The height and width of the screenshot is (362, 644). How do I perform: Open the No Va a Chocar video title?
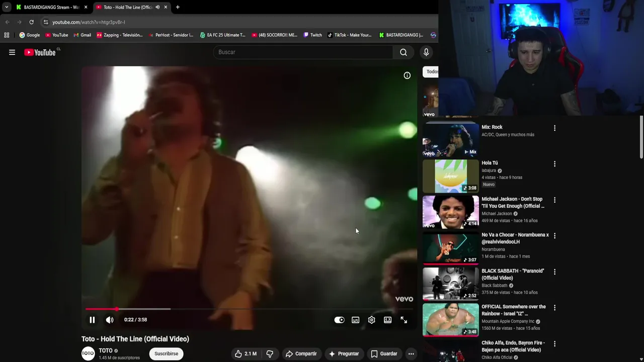[x=515, y=238]
